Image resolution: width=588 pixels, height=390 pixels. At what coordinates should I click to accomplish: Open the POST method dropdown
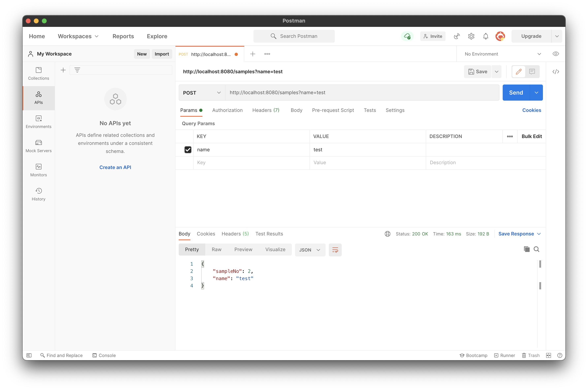202,93
